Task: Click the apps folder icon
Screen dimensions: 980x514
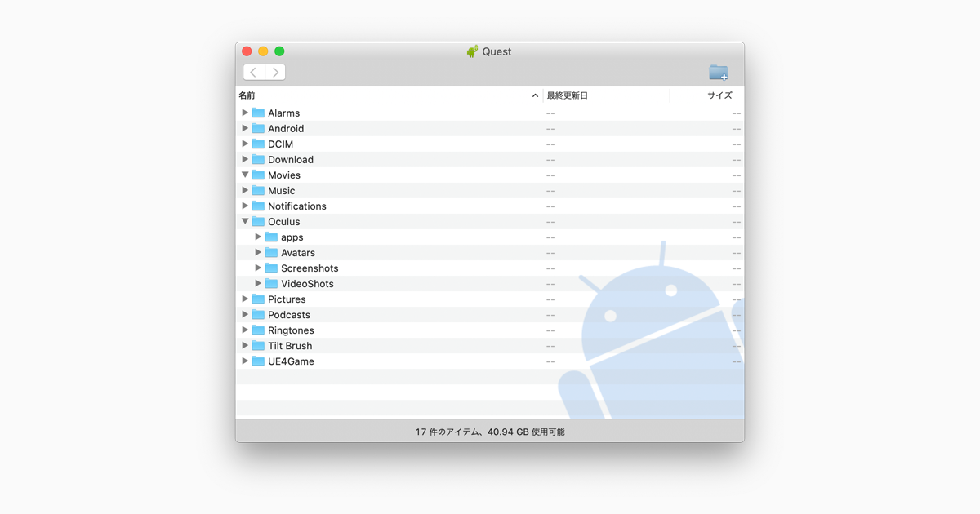Action: [x=271, y=237]
